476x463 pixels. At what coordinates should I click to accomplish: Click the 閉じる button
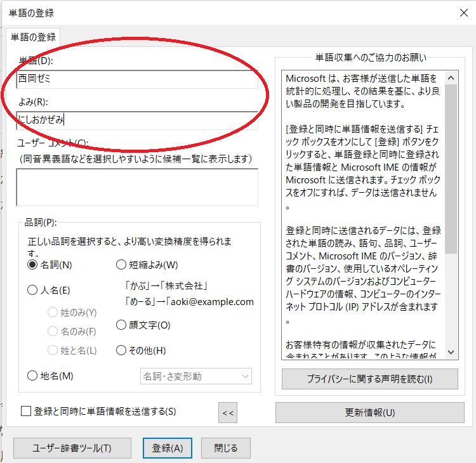226,448
